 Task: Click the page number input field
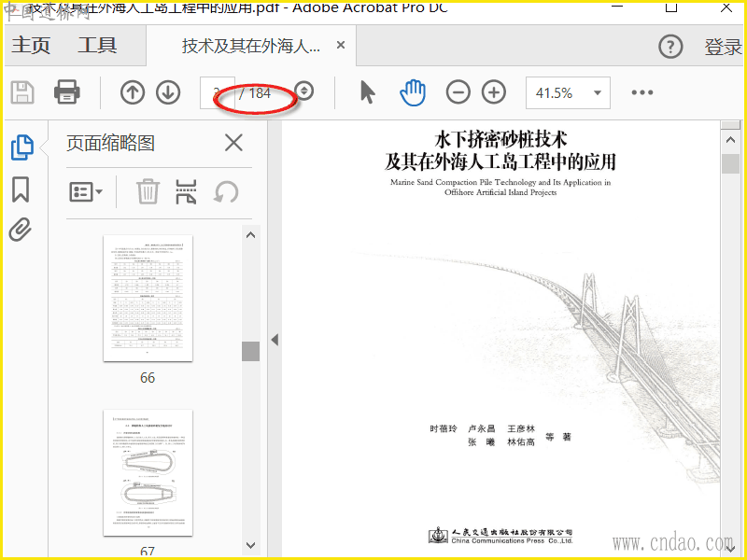coord(217,92)
